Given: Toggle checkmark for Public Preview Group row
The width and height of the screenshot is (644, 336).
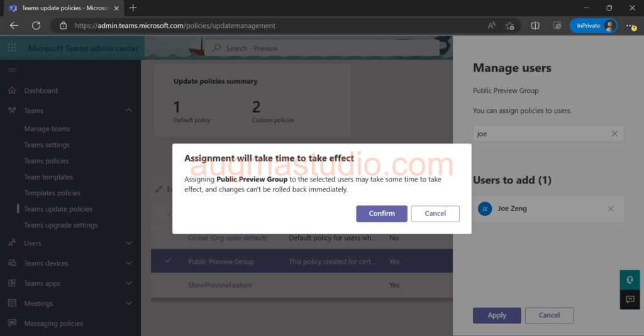Looking at the screenshot, I should 168,261.
